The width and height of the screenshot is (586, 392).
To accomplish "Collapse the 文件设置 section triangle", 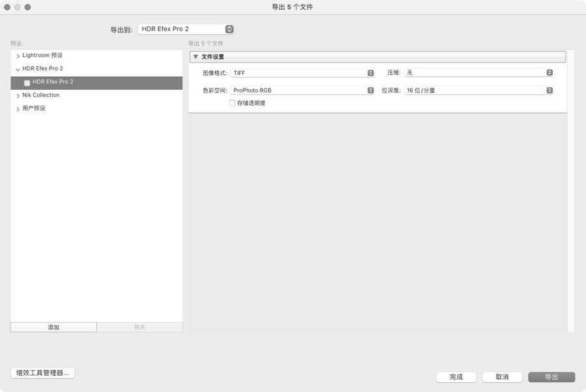I will tap(195, 57).
